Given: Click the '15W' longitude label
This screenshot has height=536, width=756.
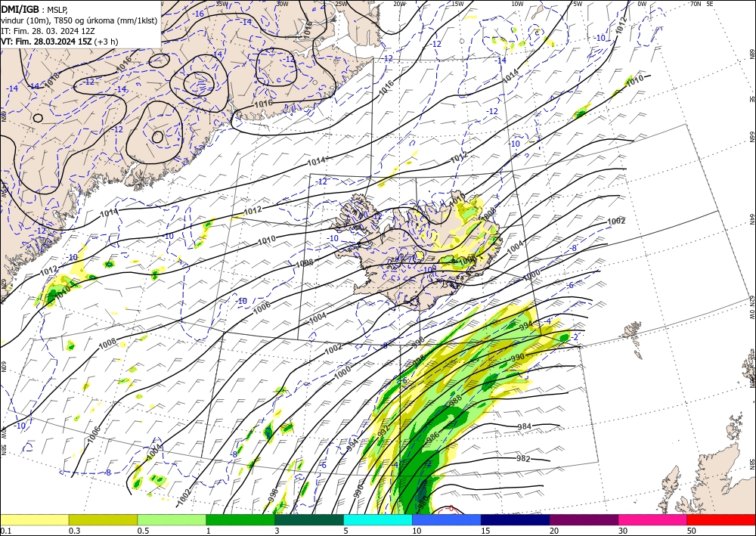Looking at the screenshot, I should click(457, 4).
